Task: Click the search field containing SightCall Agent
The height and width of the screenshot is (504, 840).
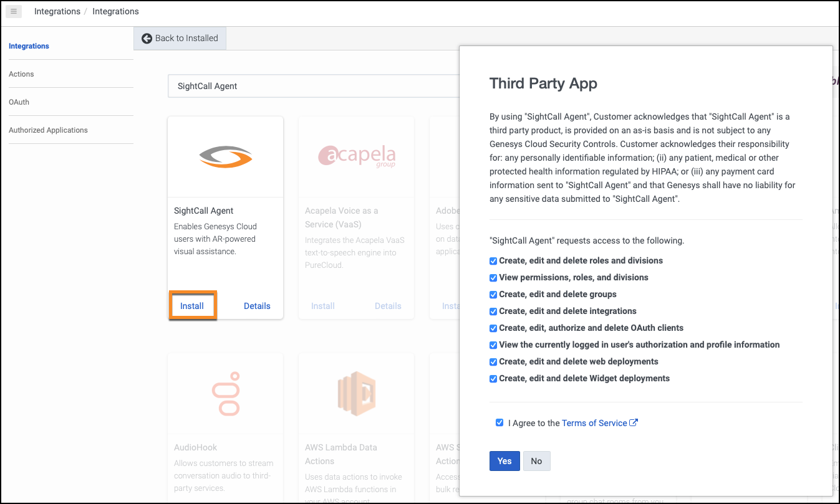Action: pyautogui.click(x=314, y=86)
